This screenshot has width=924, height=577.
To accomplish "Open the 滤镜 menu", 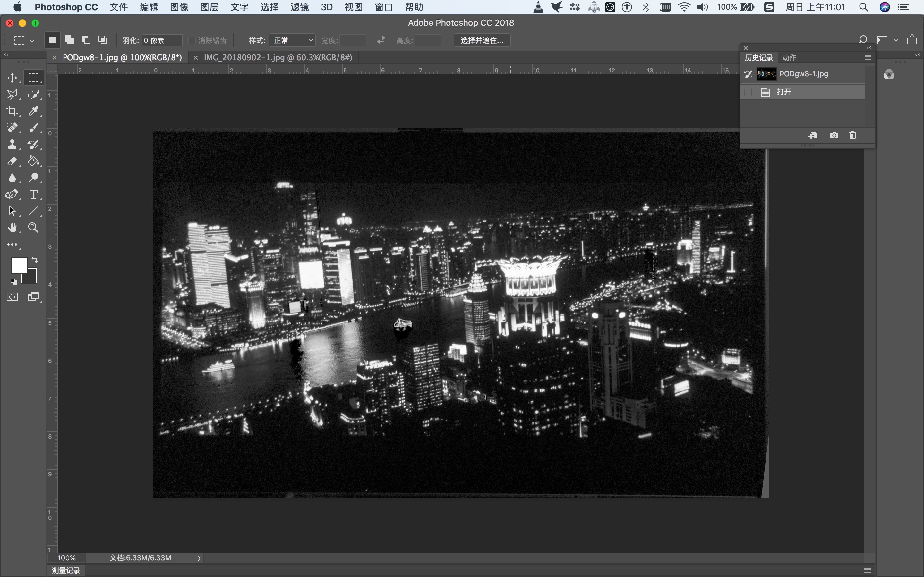I will click(299, 7).
